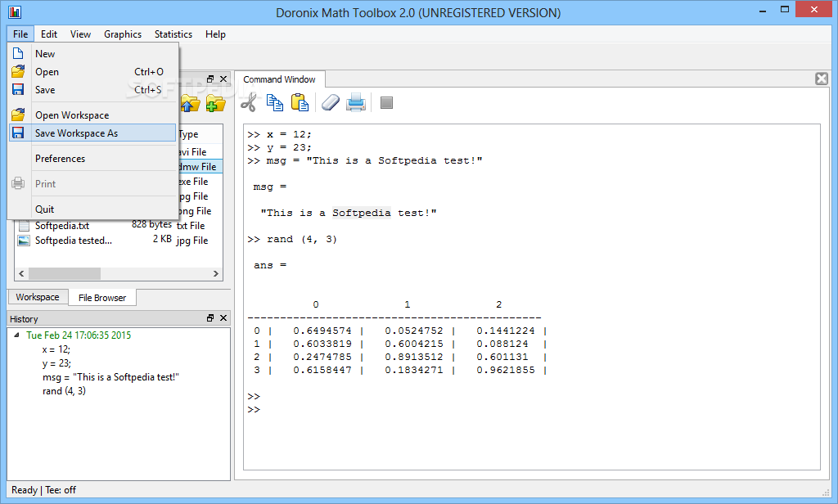The image size is (838, 504).
Task: Click the file list horizontal scrollbar thumb
Action: tap(64, 273)
